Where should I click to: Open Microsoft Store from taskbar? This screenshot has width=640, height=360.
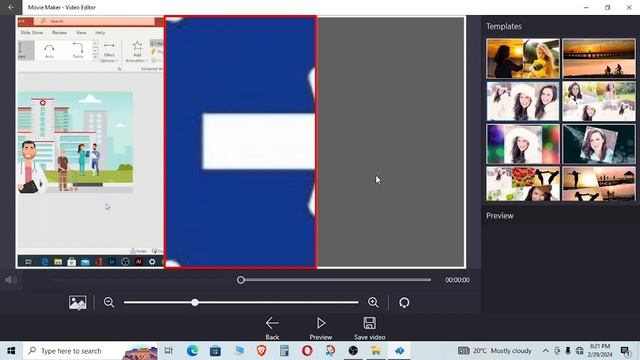[x=215, y=351]
